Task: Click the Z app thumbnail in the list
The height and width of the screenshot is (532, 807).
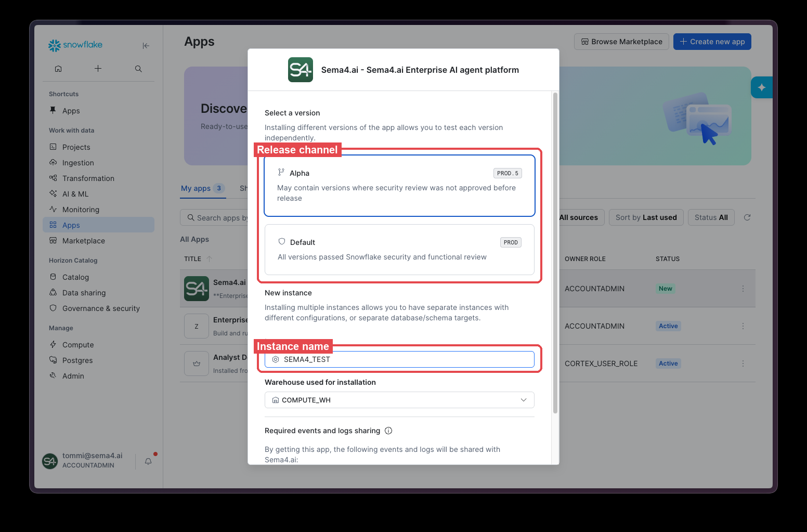Action: point(197,326)
